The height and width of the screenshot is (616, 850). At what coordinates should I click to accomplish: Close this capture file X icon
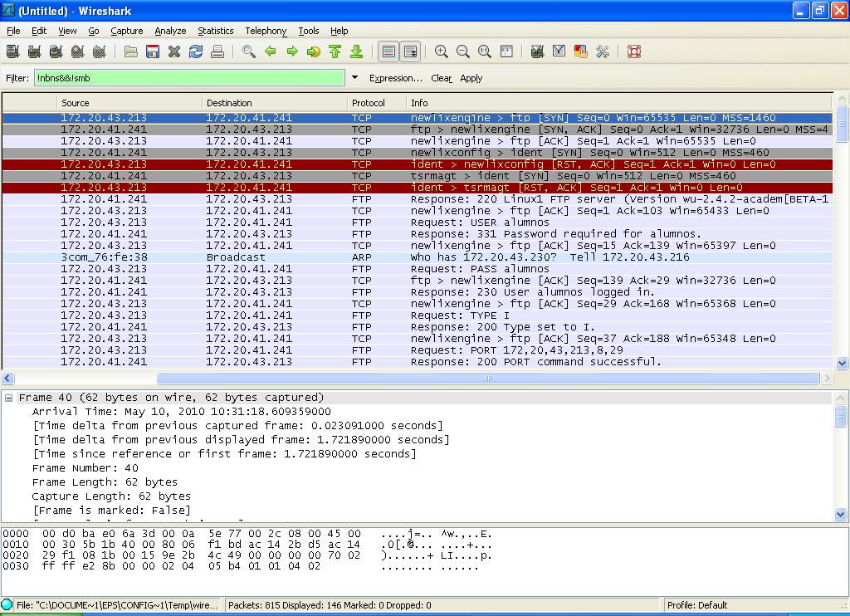[174, 51]
